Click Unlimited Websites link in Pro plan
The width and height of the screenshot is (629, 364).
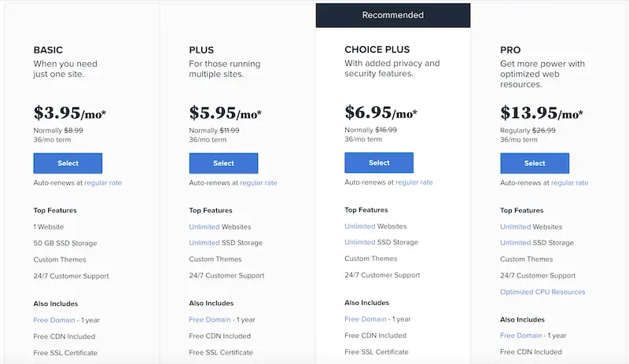tap(516, 227)
